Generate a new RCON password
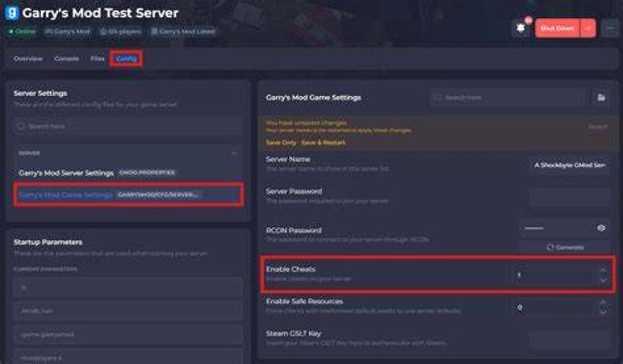 click(x=564, y=247)
